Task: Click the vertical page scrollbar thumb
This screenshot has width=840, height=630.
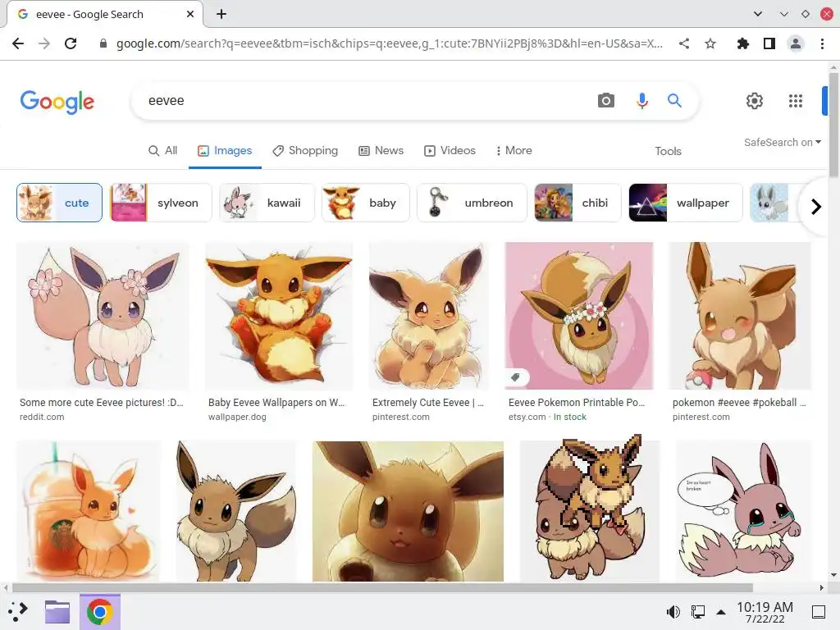Action: (833, 125)
